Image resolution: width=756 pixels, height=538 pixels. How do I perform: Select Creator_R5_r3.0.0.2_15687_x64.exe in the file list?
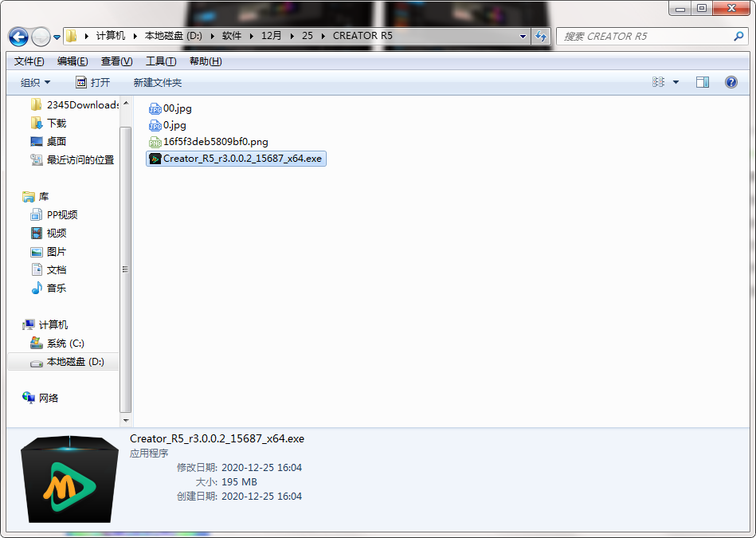236,159
